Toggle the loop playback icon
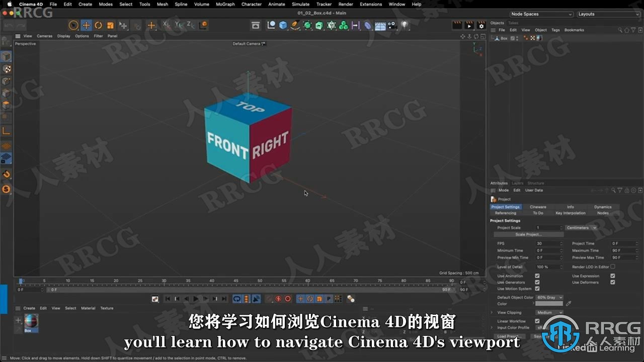 237,299
